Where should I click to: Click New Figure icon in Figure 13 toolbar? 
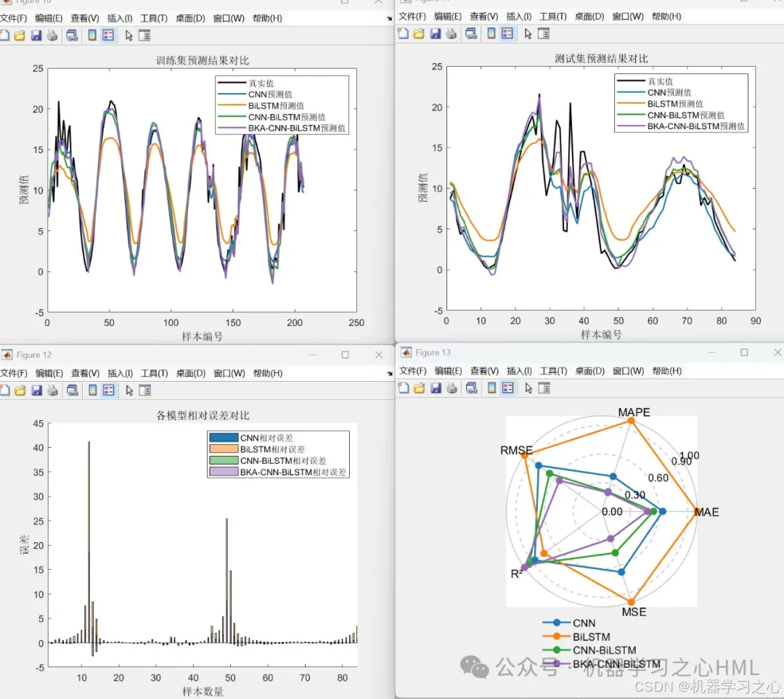click(403, 388)
